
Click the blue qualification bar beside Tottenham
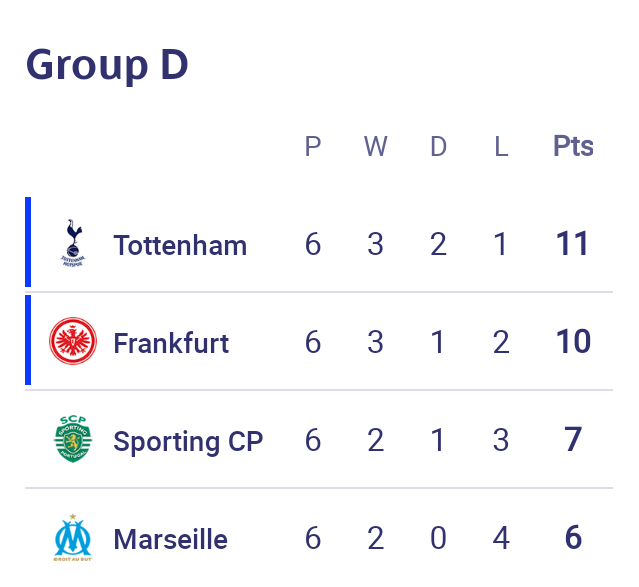28,242
